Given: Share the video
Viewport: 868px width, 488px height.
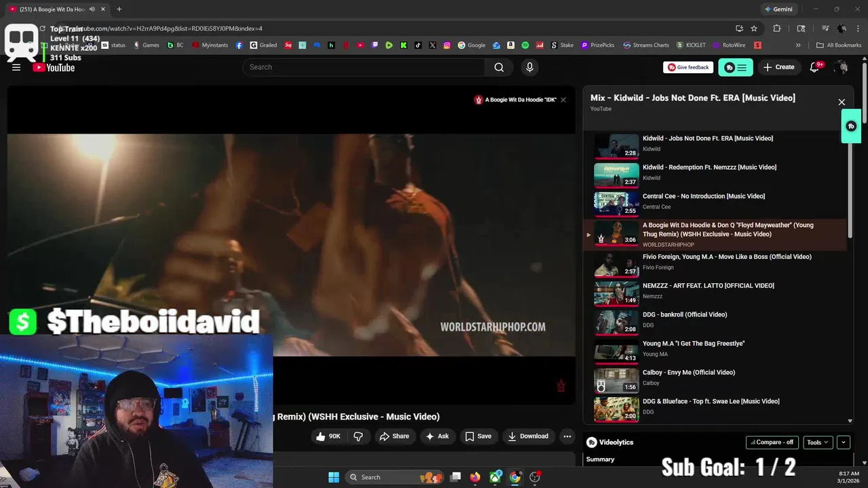Looking at the screenshot, I should (394, 436).
